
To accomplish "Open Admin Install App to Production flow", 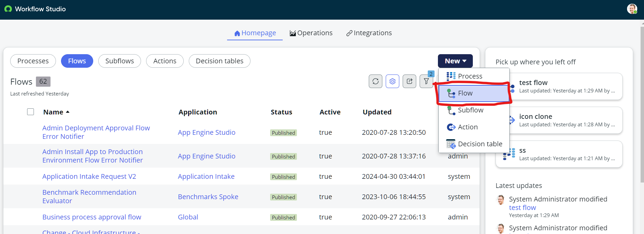I will [93, 156].
